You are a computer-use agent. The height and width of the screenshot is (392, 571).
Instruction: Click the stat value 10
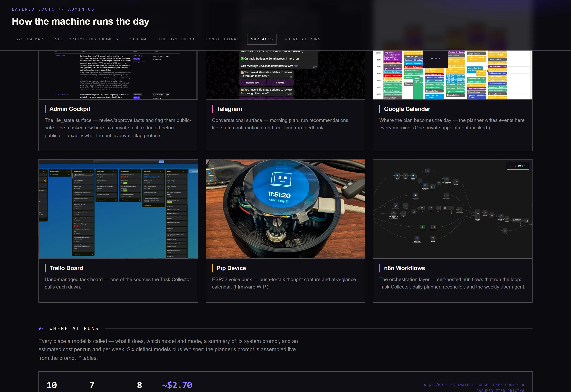pyautogui.click(x=52, y=385)
